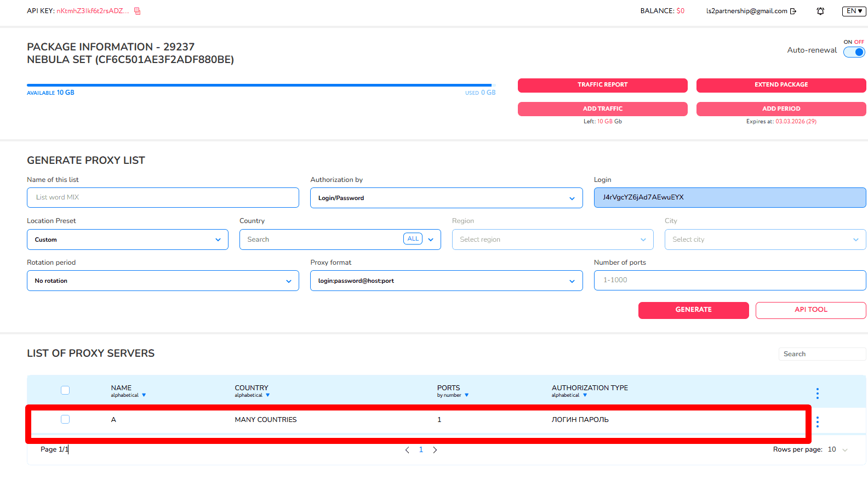This screenshot has height=479, width=868.
Task: Click the EXTEND PACKAGE button
Action: click(x=781, y=85)
